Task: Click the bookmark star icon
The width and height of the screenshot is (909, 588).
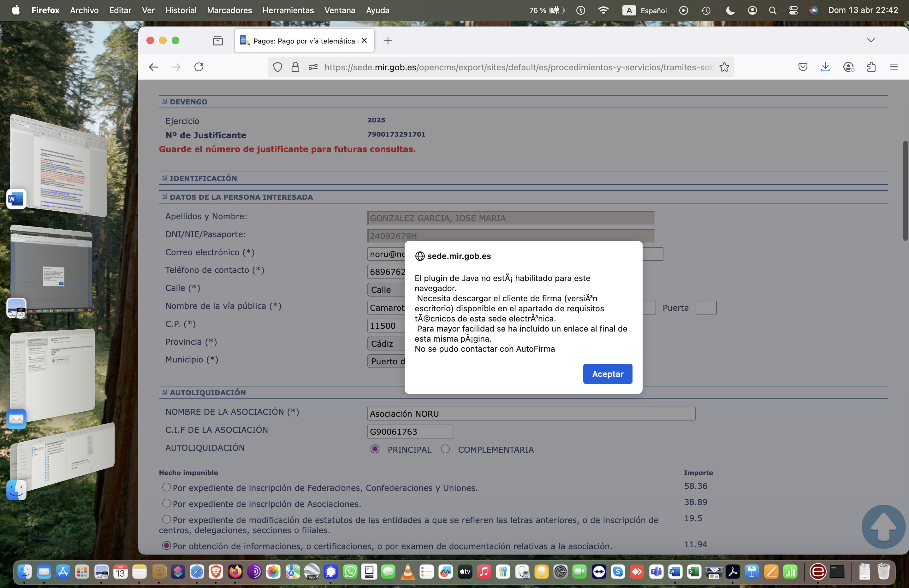Action: (724, 67)
